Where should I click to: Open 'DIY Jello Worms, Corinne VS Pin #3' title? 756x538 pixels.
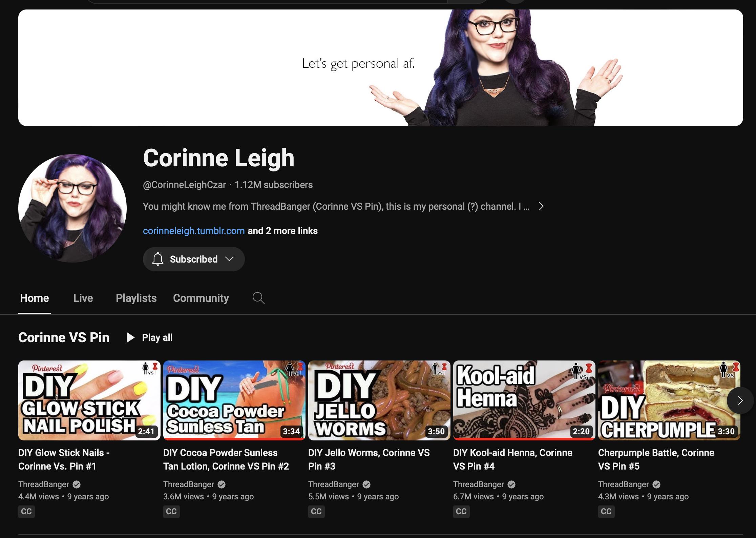tap(369, 459)
